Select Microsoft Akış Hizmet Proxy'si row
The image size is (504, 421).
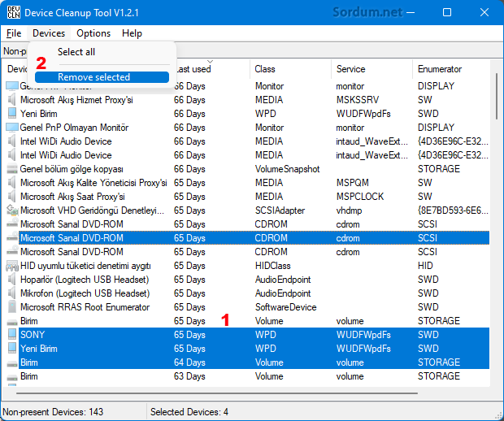click(247, 100)
